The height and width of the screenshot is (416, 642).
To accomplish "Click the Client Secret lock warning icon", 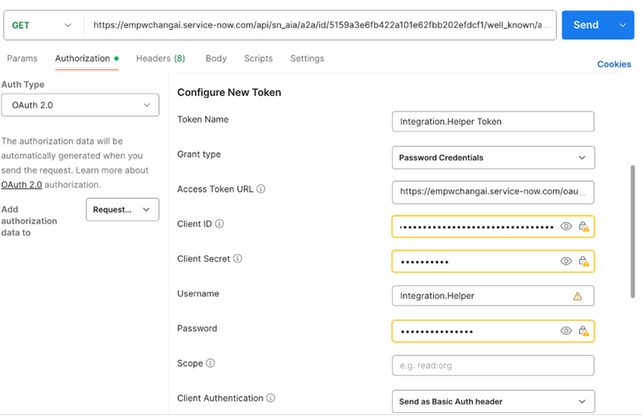I will [583, 261].
